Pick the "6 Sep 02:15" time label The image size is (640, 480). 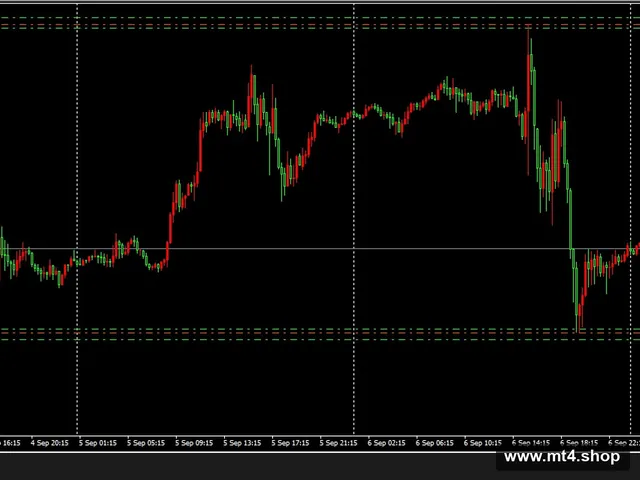387,443
